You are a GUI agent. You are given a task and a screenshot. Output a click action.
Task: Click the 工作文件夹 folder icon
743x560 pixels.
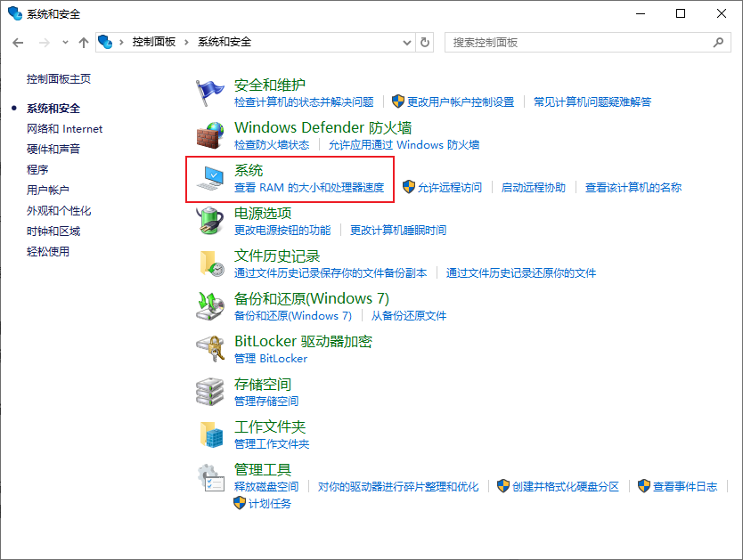click(x=212, y=434)
